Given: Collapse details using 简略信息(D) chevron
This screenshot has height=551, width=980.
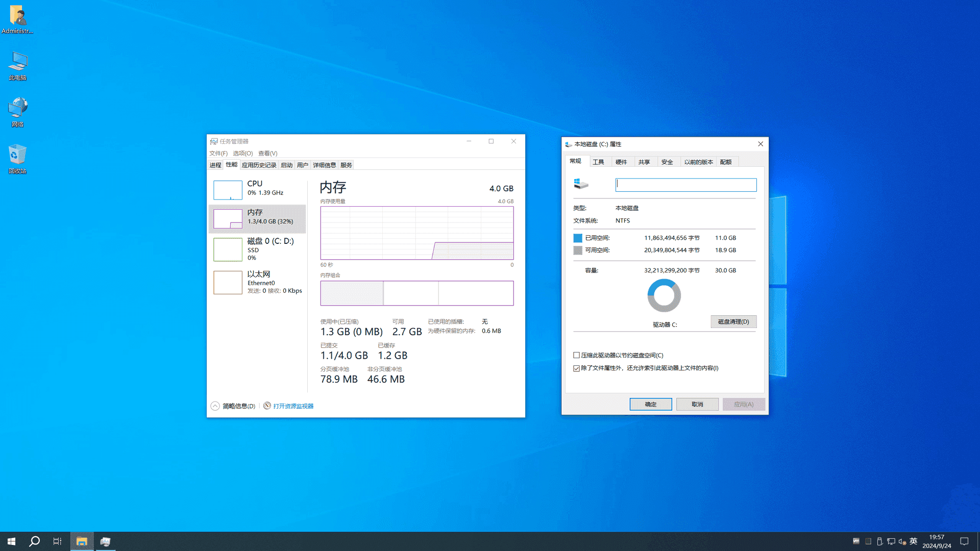Looking at the screenshot, I should pyautogui.click(x=215, y=406).
